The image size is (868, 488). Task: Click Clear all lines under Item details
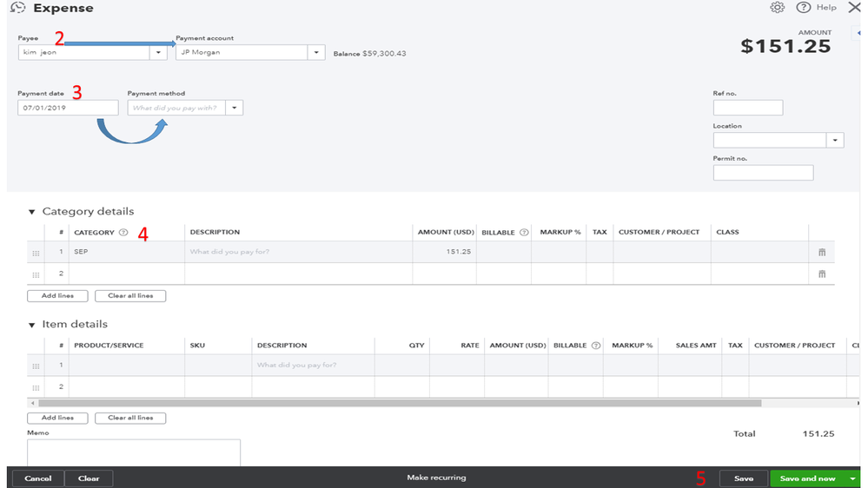point(130,418)
